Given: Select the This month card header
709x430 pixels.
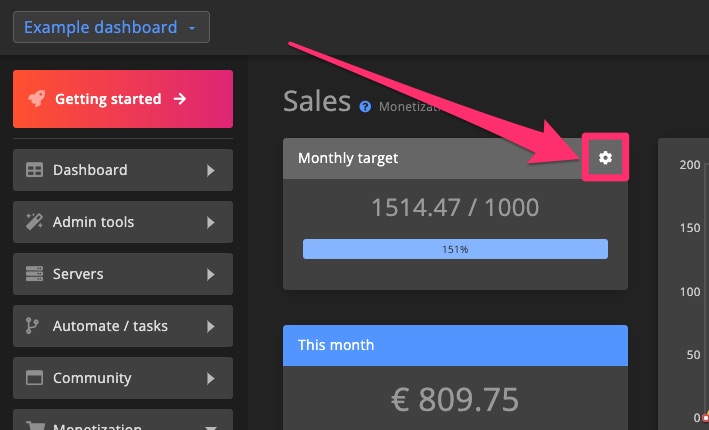Looking at the screenshot, I should coord(455,345).
